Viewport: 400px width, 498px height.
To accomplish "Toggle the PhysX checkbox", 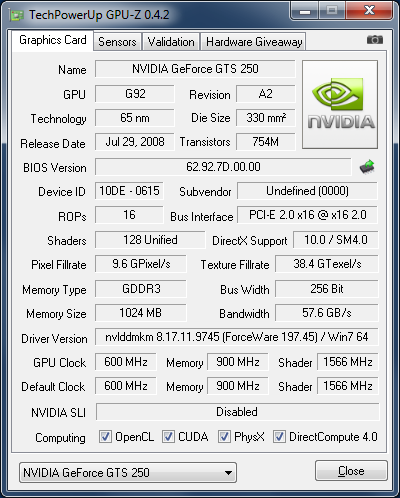I will click(224, 437).
